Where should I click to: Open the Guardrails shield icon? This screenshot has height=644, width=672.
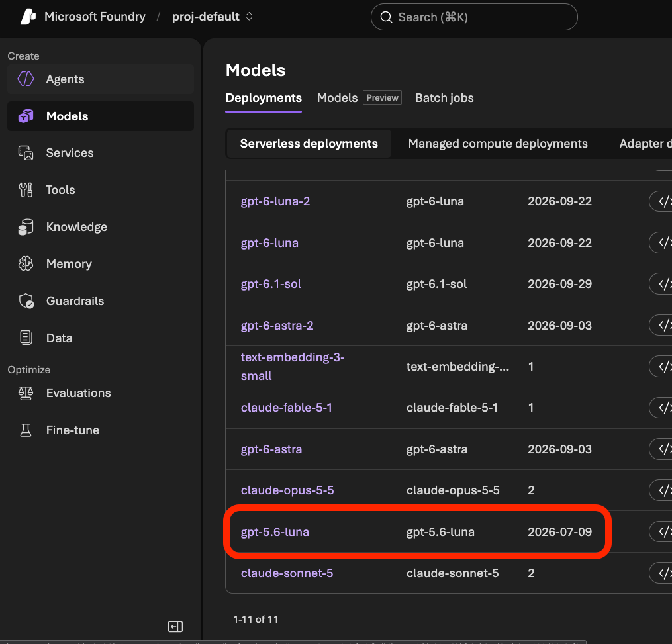point(26,300)
